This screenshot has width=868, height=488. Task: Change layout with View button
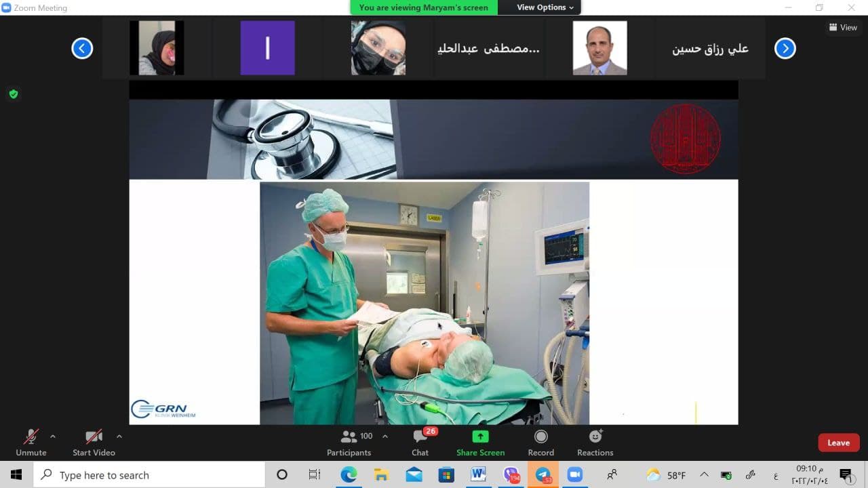843,27
